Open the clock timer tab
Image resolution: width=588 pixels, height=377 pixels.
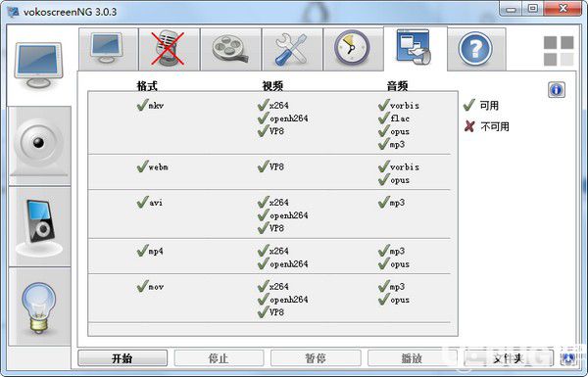(353, 49)
